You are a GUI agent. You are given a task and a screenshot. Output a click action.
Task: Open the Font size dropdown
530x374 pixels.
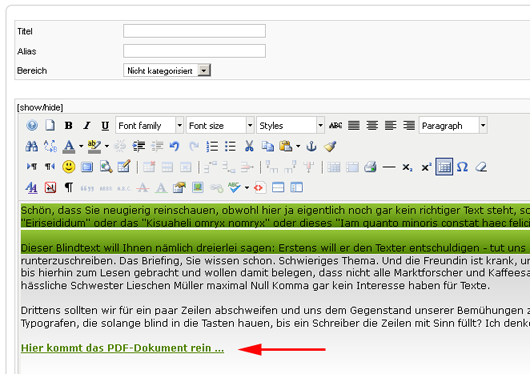[220, 126]
